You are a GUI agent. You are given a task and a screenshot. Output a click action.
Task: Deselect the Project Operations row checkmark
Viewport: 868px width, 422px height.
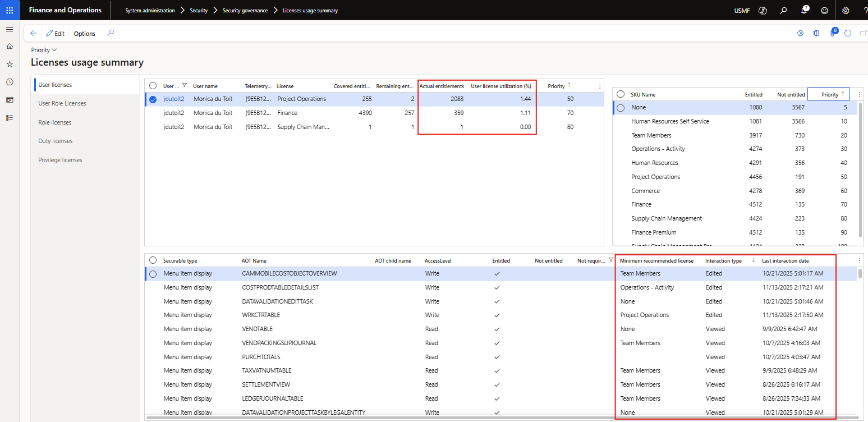(153, 99)
